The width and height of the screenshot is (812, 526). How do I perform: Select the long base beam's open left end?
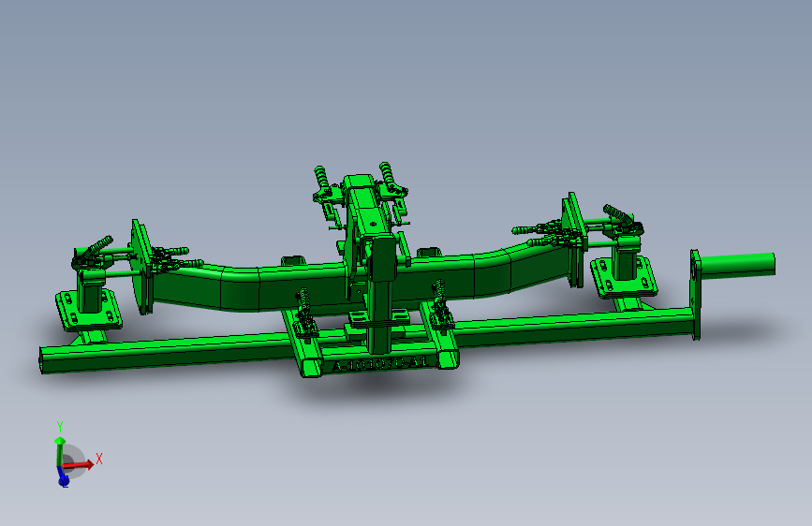(x=41, y=360)
